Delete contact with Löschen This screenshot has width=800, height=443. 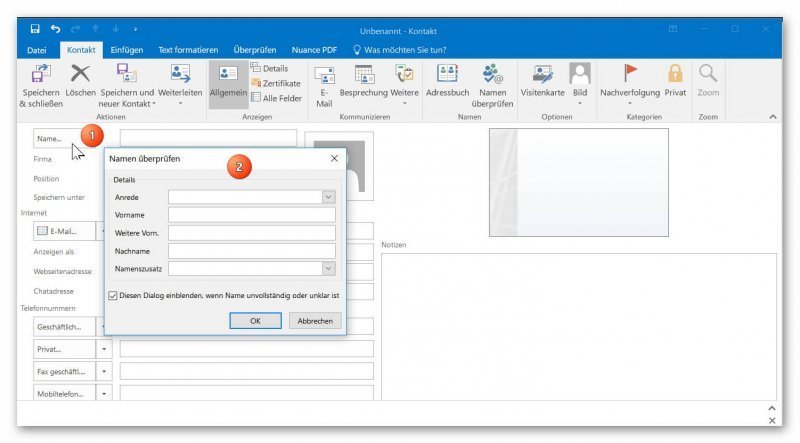point(80,81)
